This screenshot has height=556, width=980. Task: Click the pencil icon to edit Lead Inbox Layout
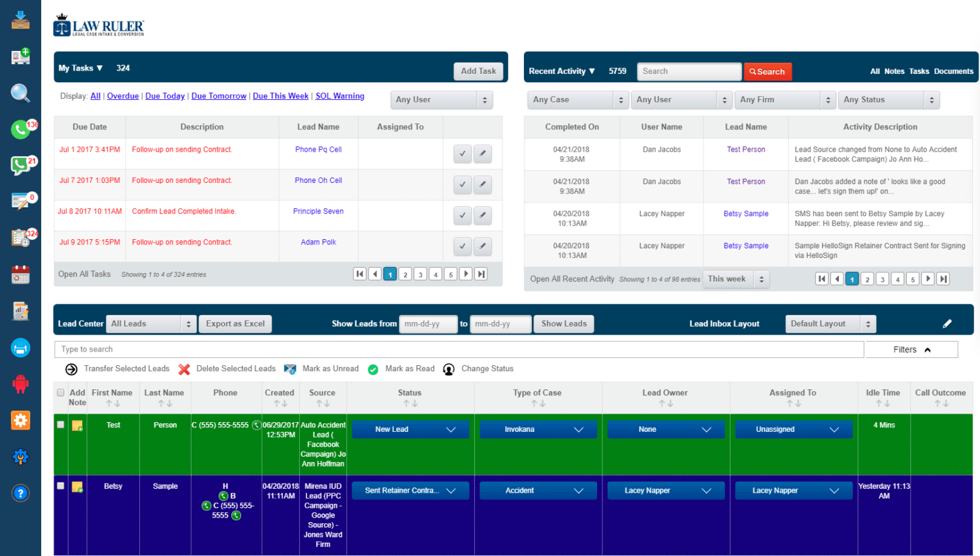point(947,324)
